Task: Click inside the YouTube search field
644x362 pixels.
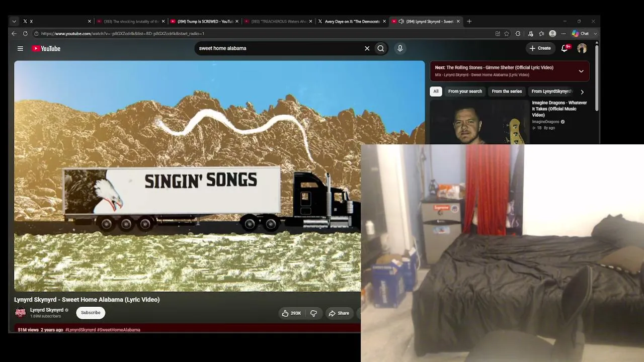Action: (x=279, y=48)
